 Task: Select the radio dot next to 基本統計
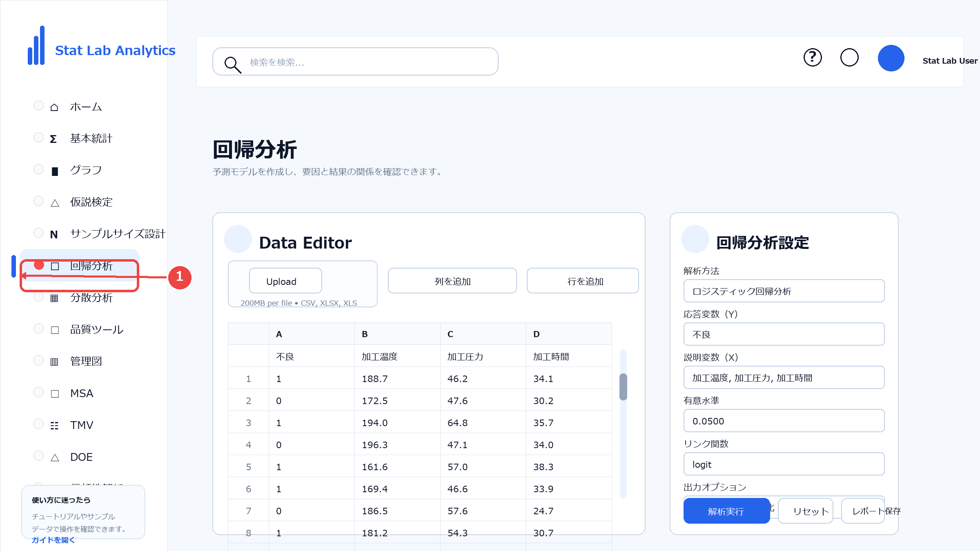(38, 138)
